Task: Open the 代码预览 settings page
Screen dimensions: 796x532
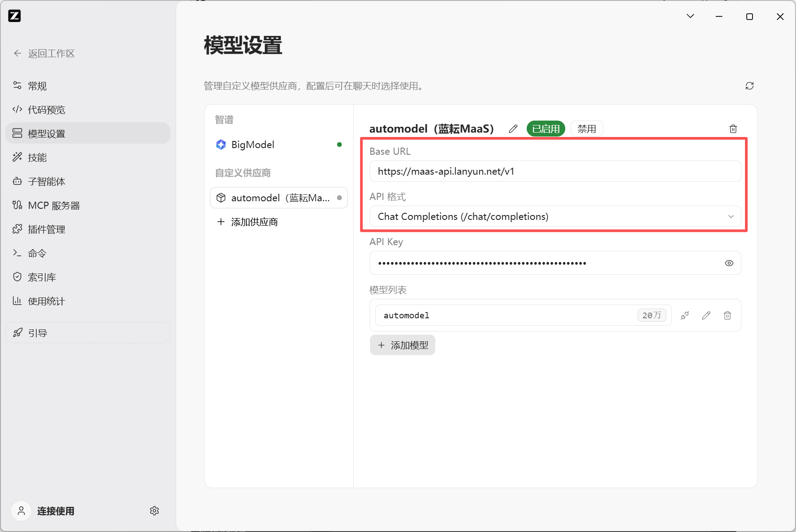Action: [88, 110]
